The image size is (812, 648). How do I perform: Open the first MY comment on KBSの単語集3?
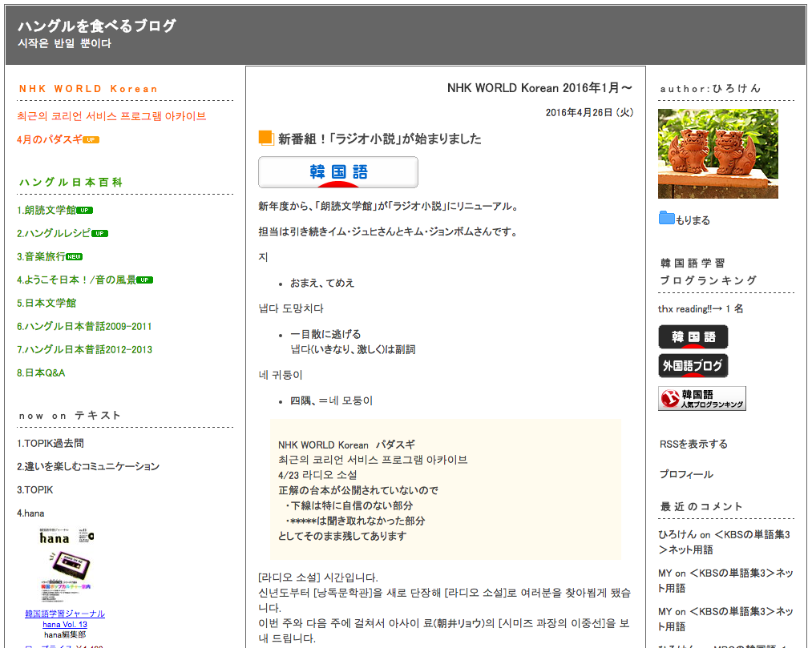[x=725, y=580]
